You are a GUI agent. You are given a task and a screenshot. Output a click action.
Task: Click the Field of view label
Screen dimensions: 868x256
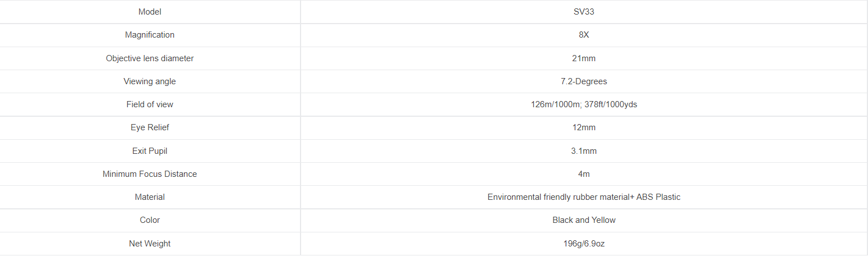tap(150, 104)
